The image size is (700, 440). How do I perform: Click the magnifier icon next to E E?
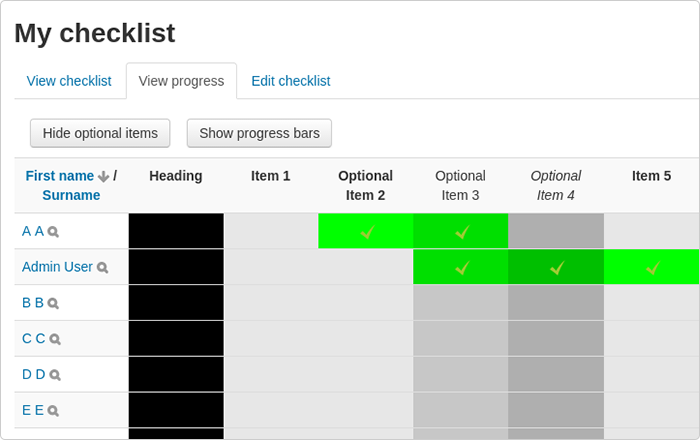click(53, 411)
